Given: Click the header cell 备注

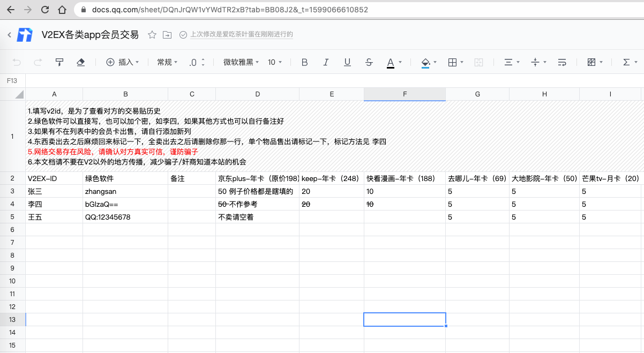Looking at the screenshot, I should (x=192, y=178).
